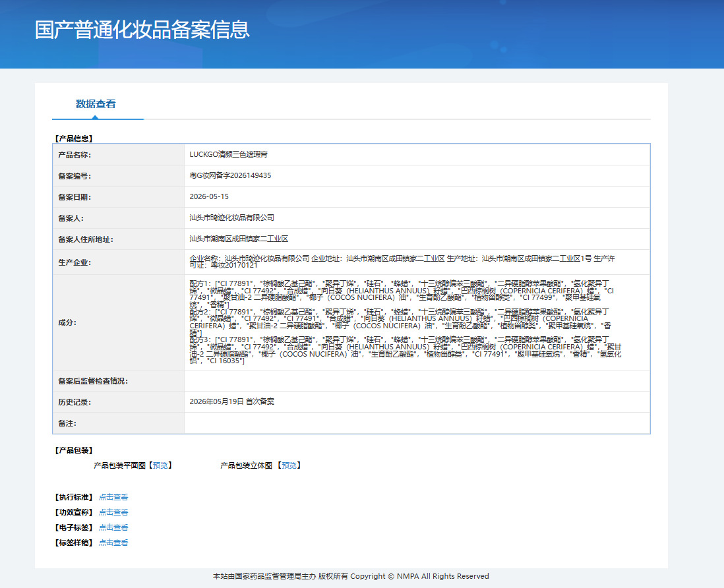Click history record 2026年05月19日 首次备案
The width and height of the screenshot is (724, 588).
tap(232, 401)
